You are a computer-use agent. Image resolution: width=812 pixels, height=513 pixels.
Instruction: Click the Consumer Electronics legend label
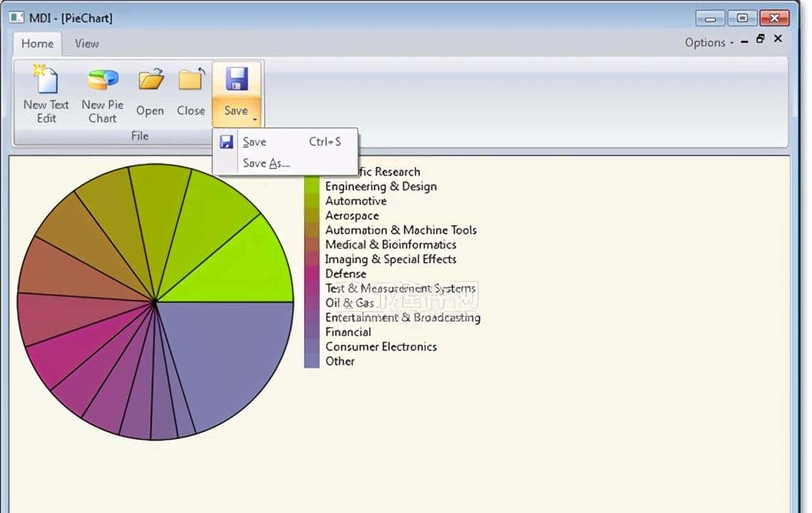[380, 347]
